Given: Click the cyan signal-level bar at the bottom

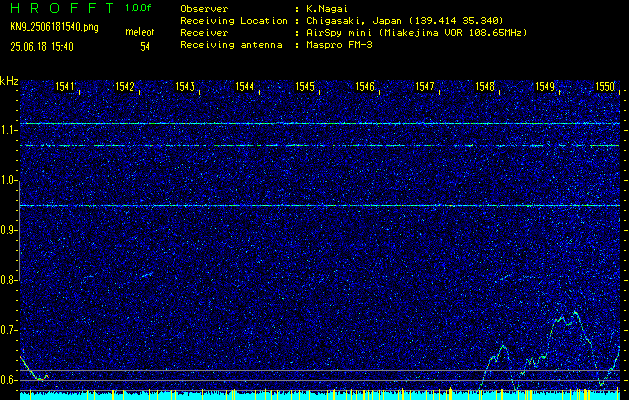Looking at the screenshot, I should 320,396.
